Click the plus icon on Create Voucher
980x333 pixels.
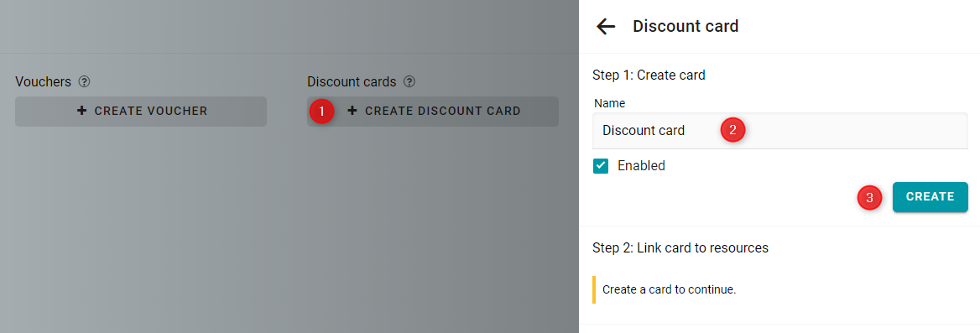tap(82, 111)
